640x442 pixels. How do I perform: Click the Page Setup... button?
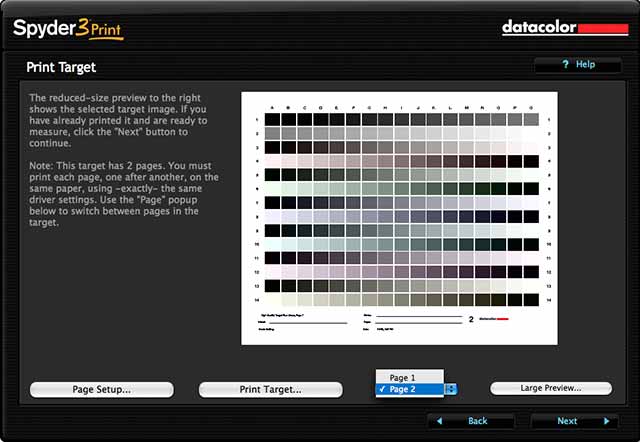point(102,389)
